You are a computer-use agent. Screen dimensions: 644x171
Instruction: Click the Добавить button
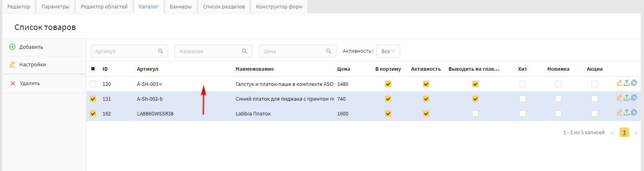pyautogui.click(x=31, y=47)
